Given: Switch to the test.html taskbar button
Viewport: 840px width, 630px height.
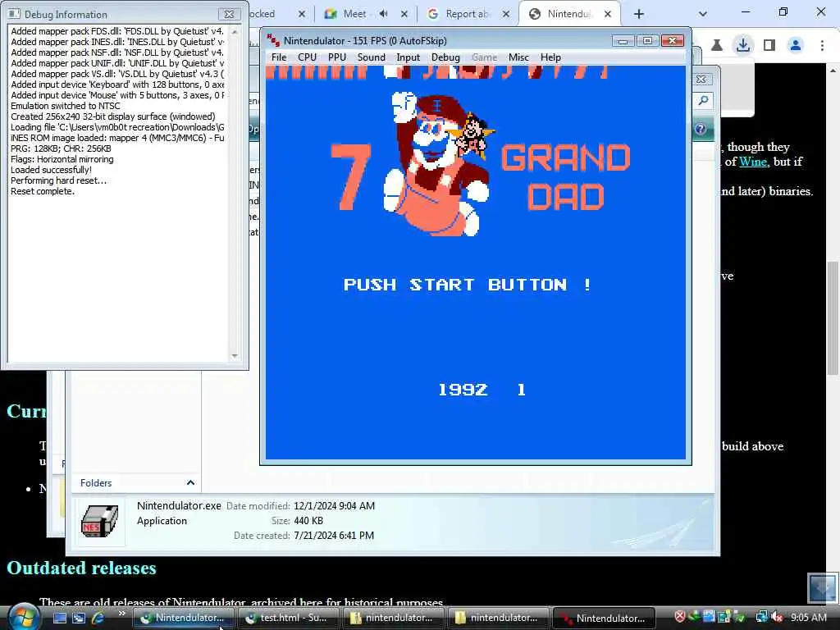Looking at the screenshot, I should coord(288,618).
